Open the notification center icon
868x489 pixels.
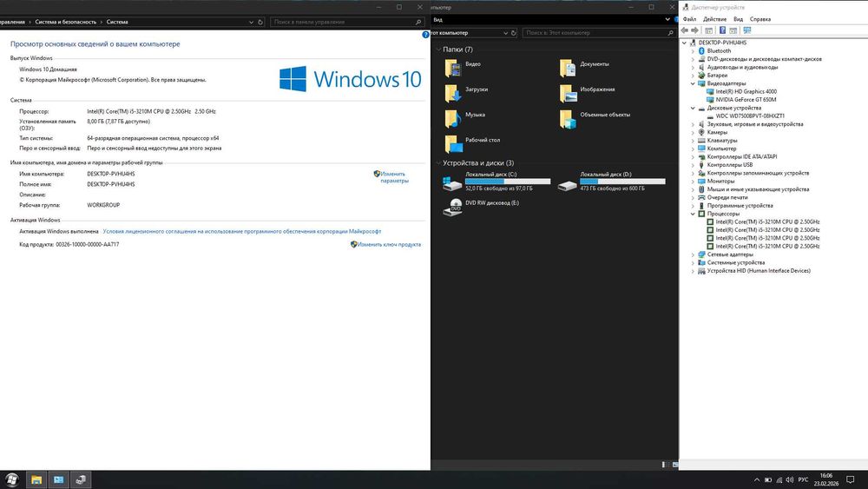click(851, 479)
